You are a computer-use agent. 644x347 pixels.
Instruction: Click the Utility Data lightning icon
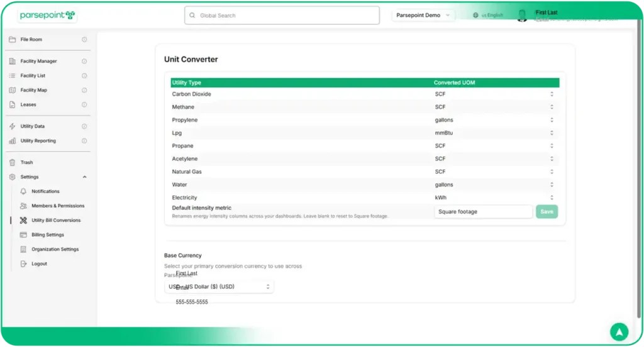click(x=12, y=126)
